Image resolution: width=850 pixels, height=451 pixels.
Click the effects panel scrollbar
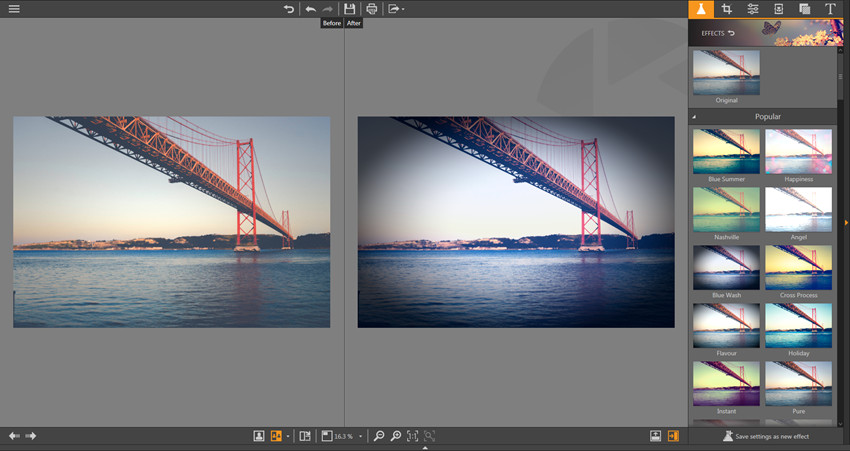(840, 76)
